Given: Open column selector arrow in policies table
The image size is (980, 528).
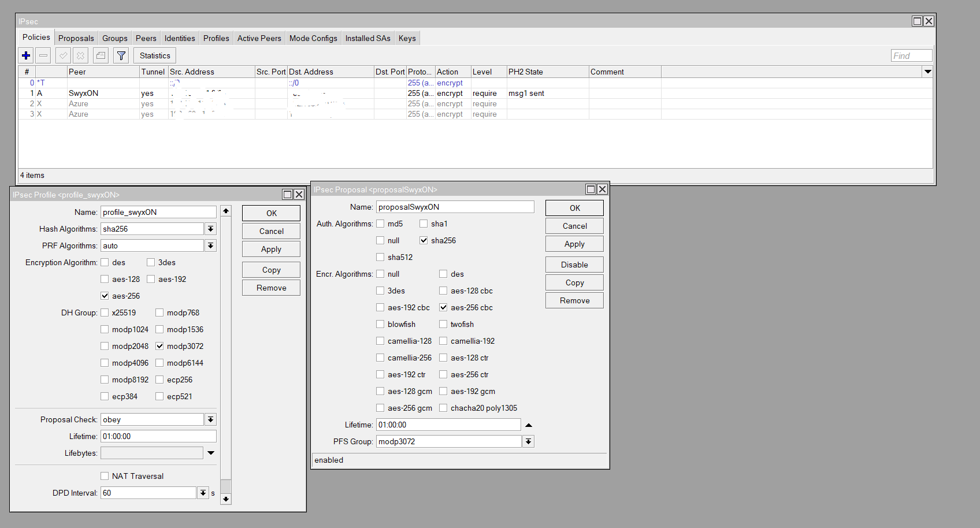Looking at the screenshot, I should click(x=927, y=72).
